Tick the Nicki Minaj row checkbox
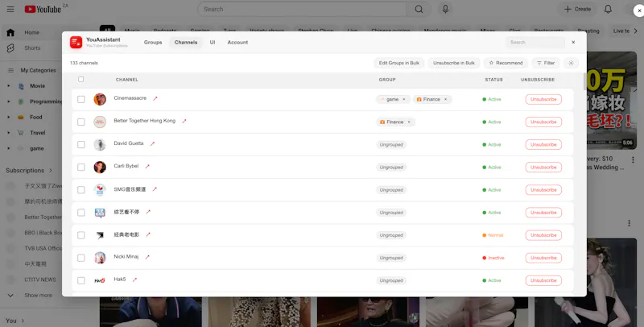 (81, 258)
